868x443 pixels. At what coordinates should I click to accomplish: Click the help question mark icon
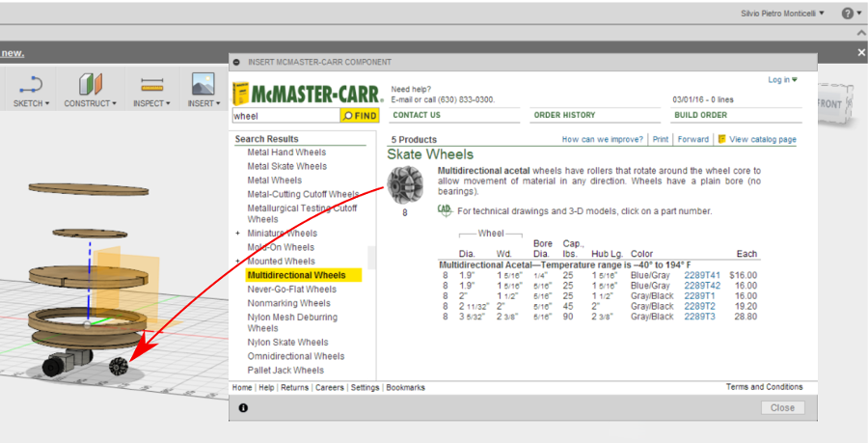(x=848, y=14)
